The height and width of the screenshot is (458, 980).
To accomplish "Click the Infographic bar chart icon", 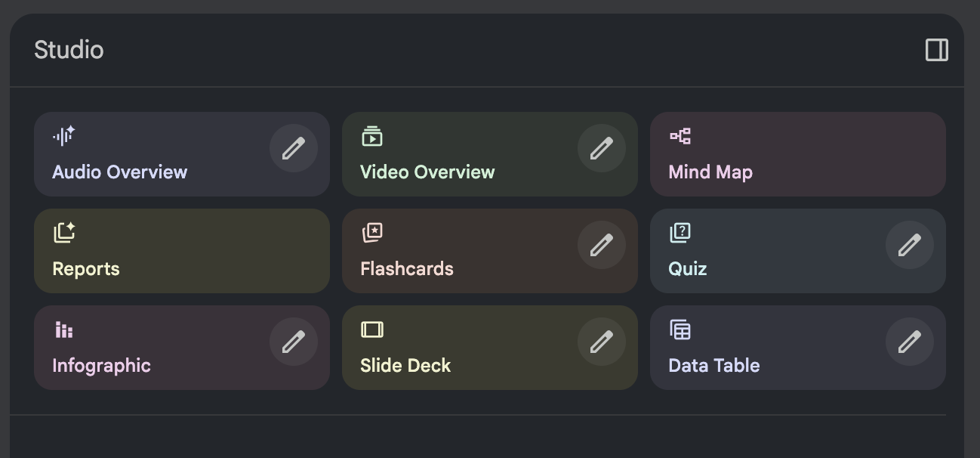I will 63,330.
